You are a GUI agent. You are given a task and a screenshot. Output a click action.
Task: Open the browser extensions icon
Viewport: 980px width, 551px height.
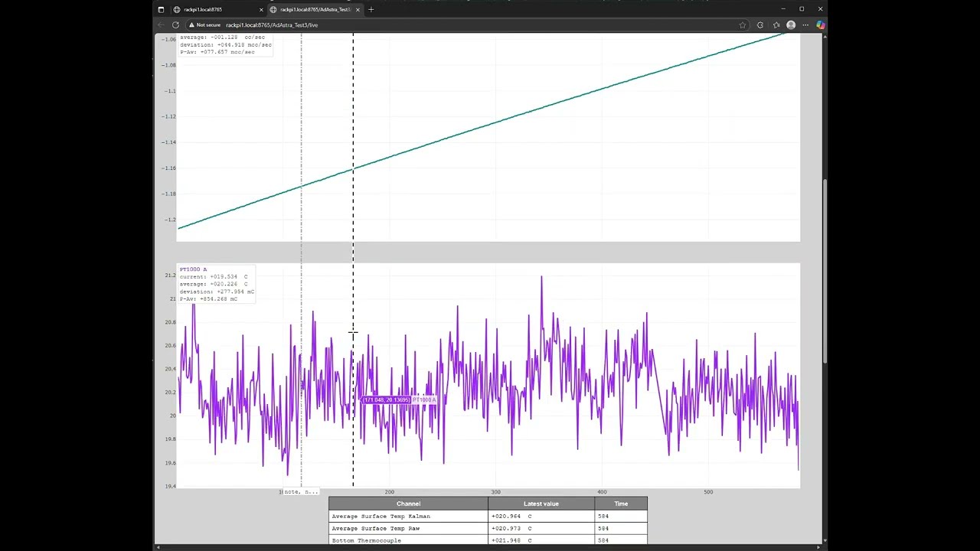click(759, 25)
